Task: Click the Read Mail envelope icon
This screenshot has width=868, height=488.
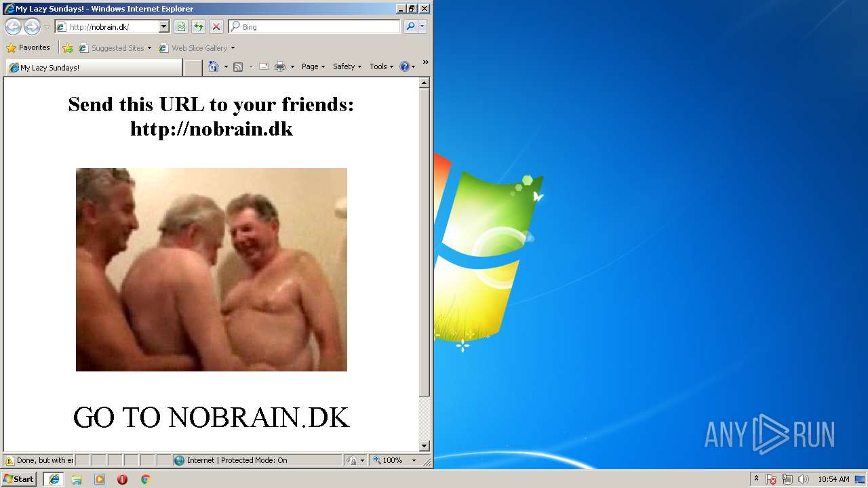Action: point(264,66)
